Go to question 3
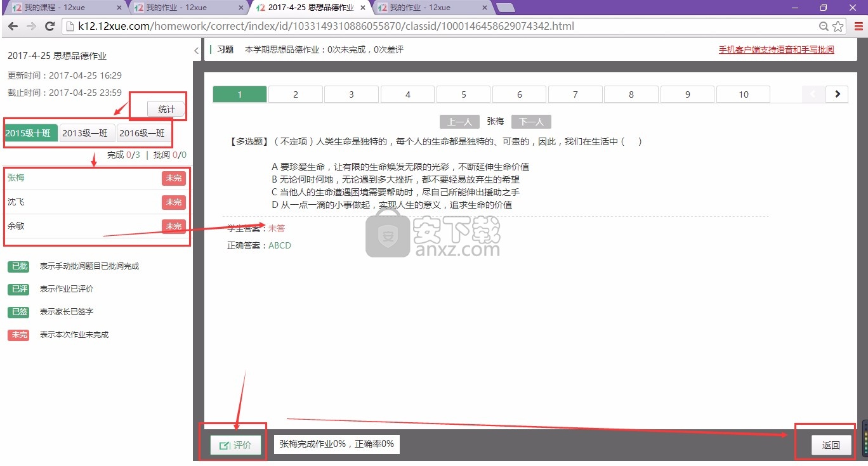 pos(352,94)
